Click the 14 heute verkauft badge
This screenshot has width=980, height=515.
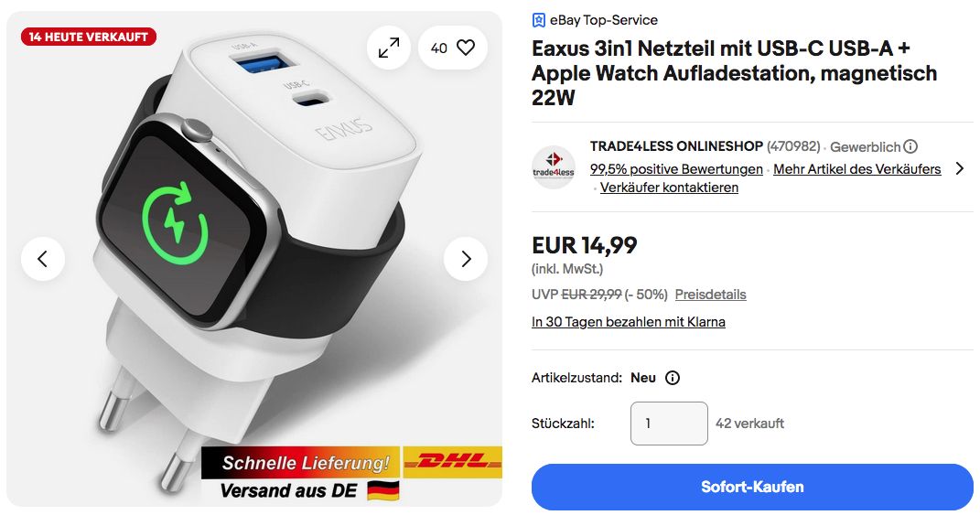tap(88, 37)
